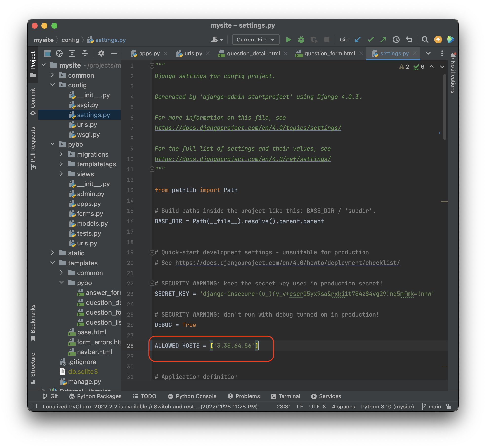Viewport: 486px width, 448px height.
Task: Click the Git Commit checkmark icon
Action: point(370,40)
